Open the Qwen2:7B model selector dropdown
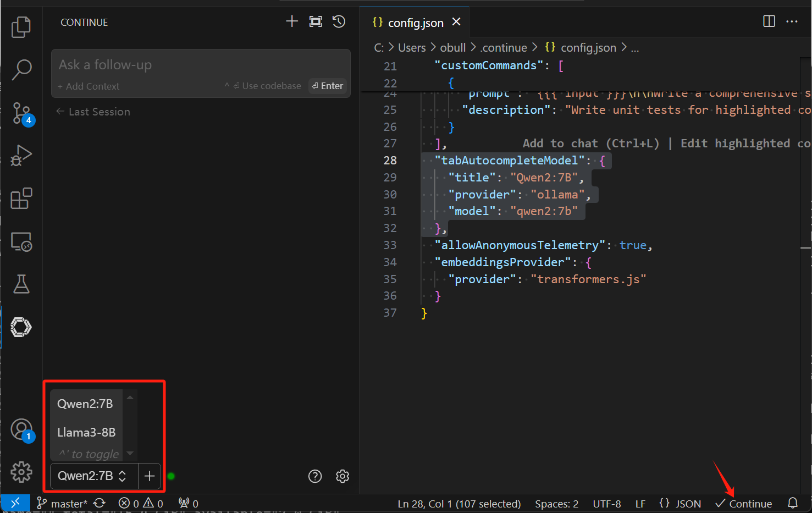The image size is (812, 513). coord(94,476)
